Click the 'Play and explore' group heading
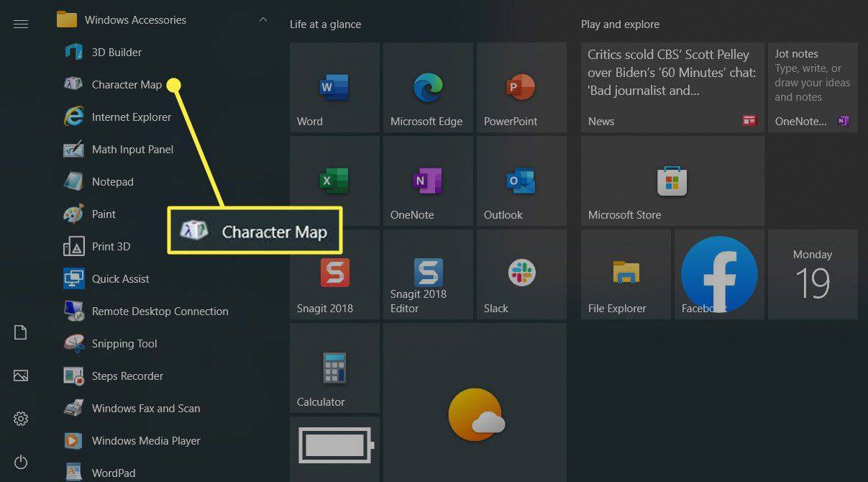Screen dimensions: 868x482 [x=620, y=24]
